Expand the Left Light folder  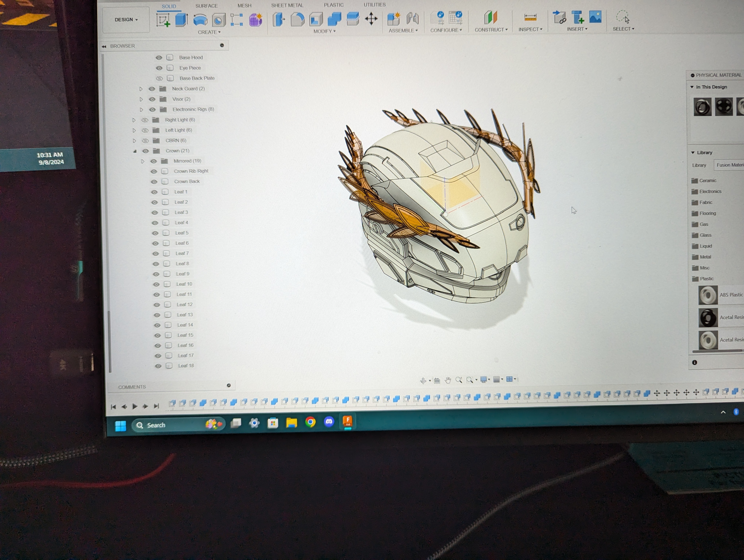134,130
